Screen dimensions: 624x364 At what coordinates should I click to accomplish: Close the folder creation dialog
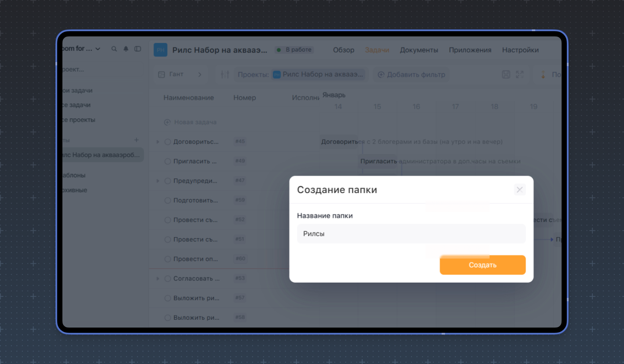519,190
